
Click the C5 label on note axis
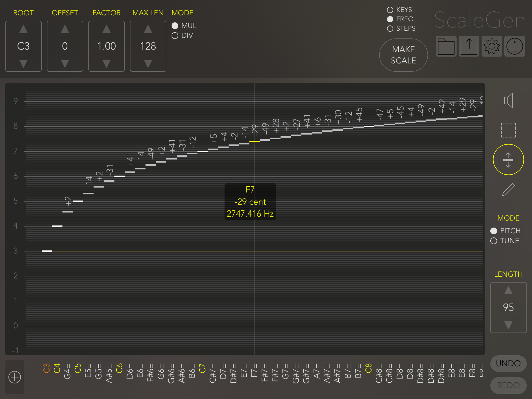click(78, 368)
